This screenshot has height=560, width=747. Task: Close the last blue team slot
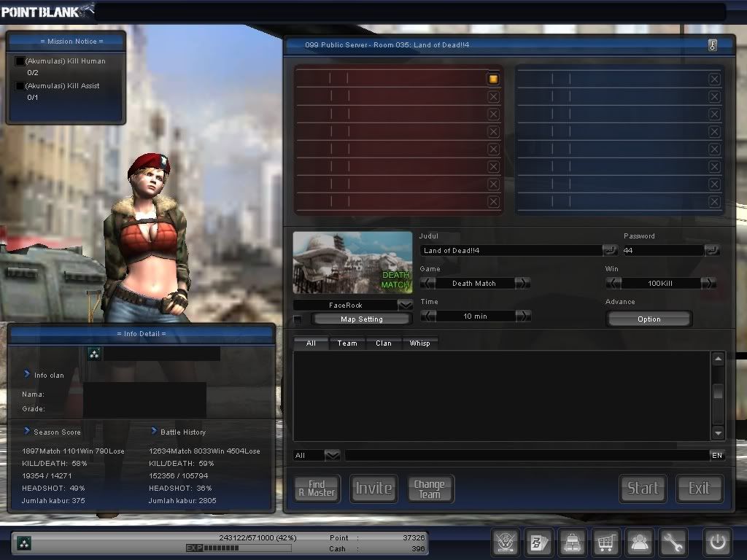(714, 202)
